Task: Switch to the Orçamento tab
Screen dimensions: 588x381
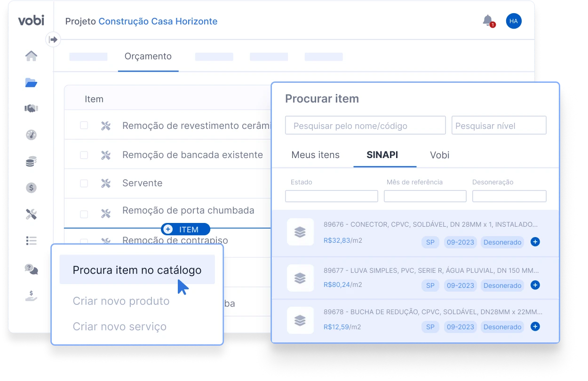Action: pyautogui.click(x=148, y=56)
